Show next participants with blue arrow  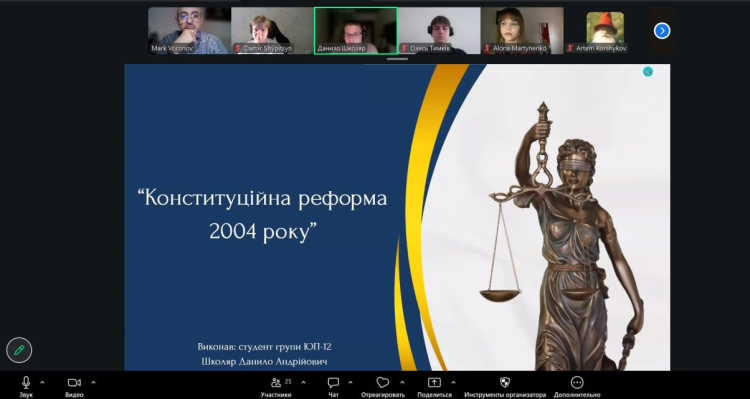point(662,31)
